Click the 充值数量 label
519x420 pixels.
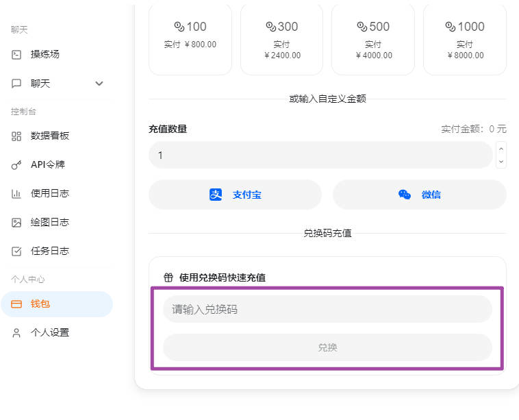pos(168,129)
